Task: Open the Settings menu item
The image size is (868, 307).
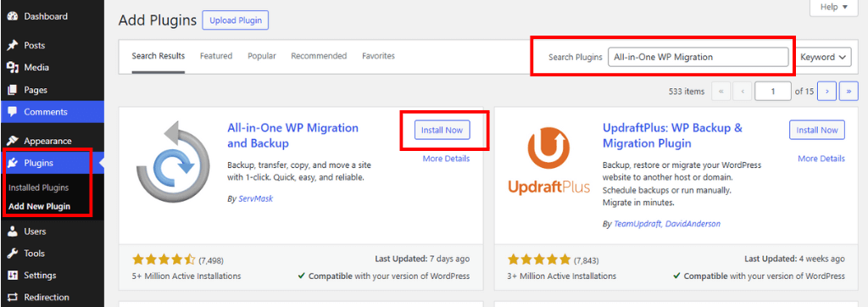Action: tap(52, 276)
